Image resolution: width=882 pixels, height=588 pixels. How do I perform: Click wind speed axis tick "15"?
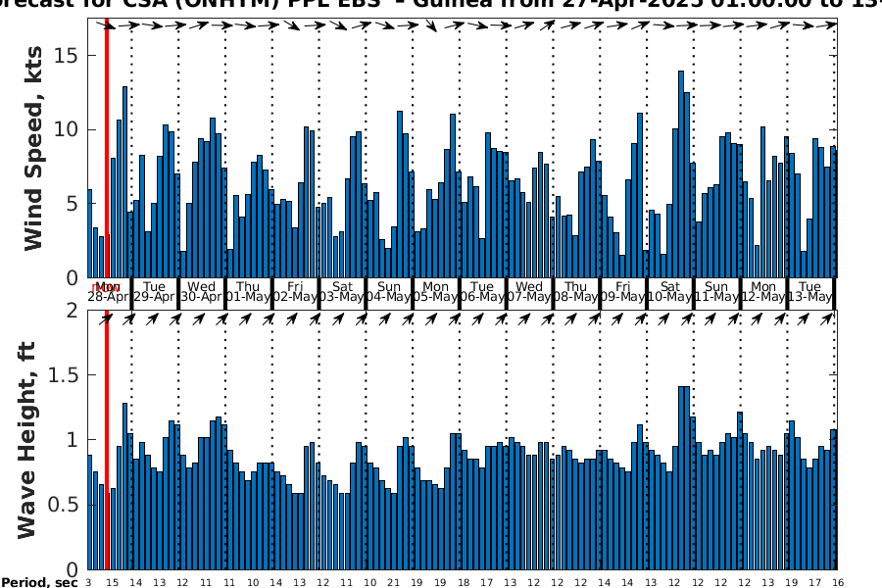tap(67, 56)
